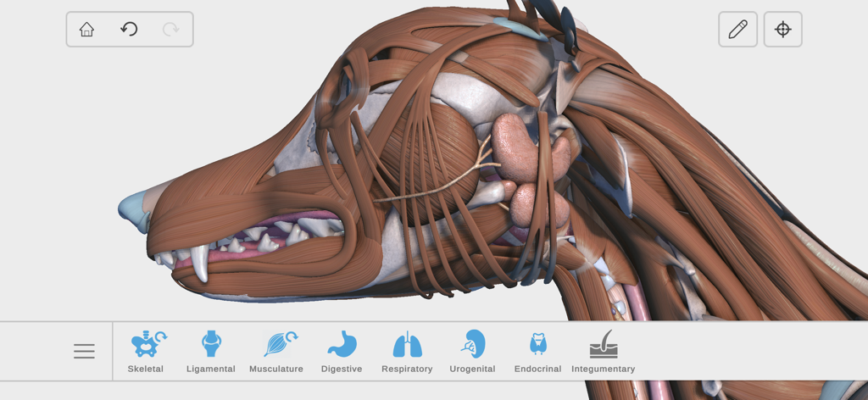Select the large canine tooth
868x400 pixels.
click(199, 262)
